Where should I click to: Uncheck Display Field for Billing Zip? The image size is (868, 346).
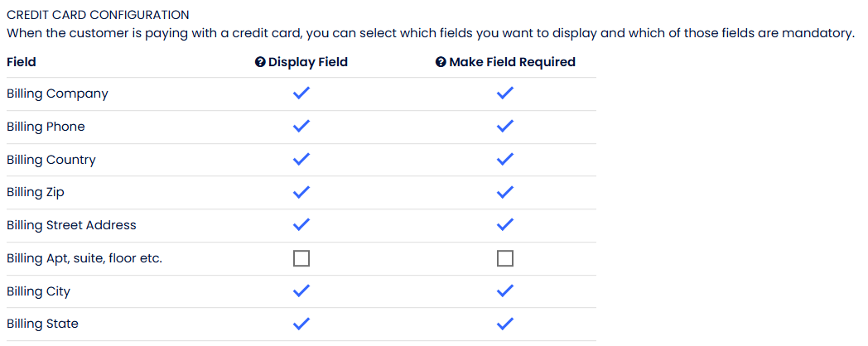point(301,192)
